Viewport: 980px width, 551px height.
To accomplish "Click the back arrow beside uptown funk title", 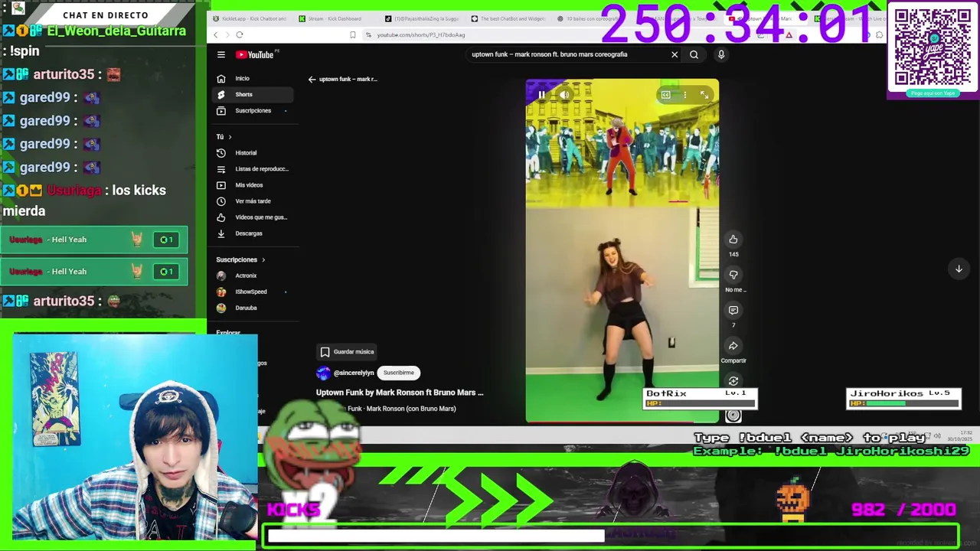I will click(312, 79).
